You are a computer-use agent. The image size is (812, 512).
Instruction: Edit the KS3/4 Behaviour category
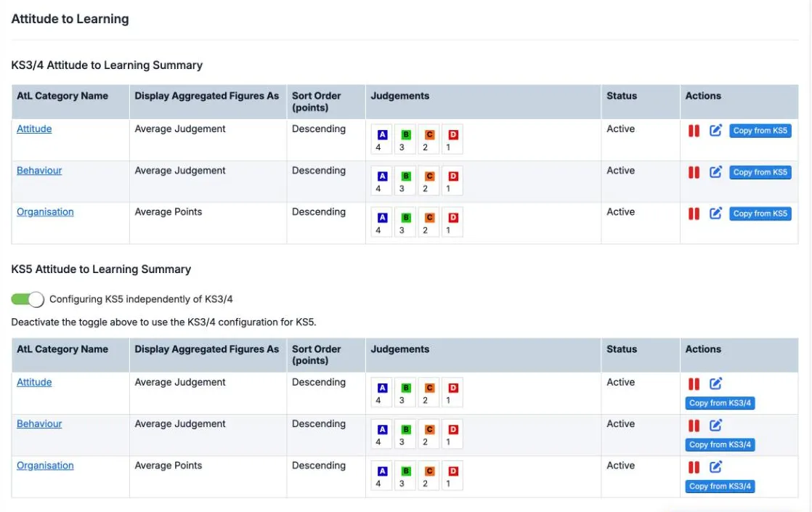(715, 172)
